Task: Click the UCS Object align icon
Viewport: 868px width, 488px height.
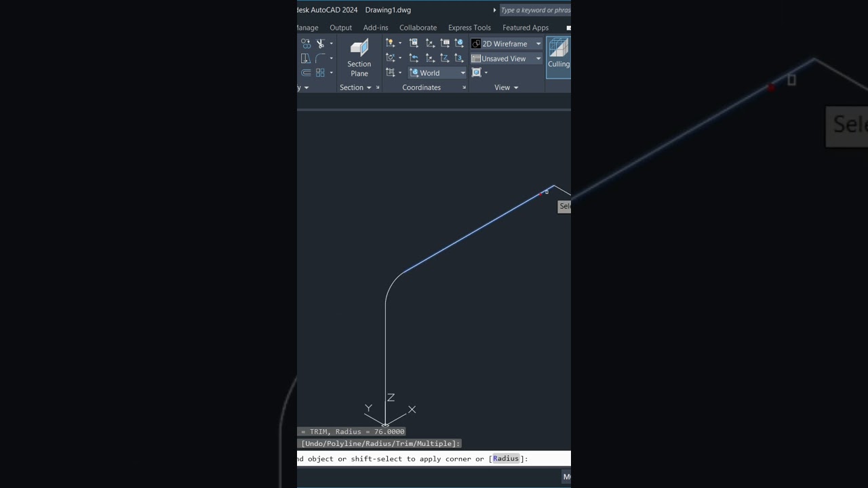Action: tap(430, 58)
